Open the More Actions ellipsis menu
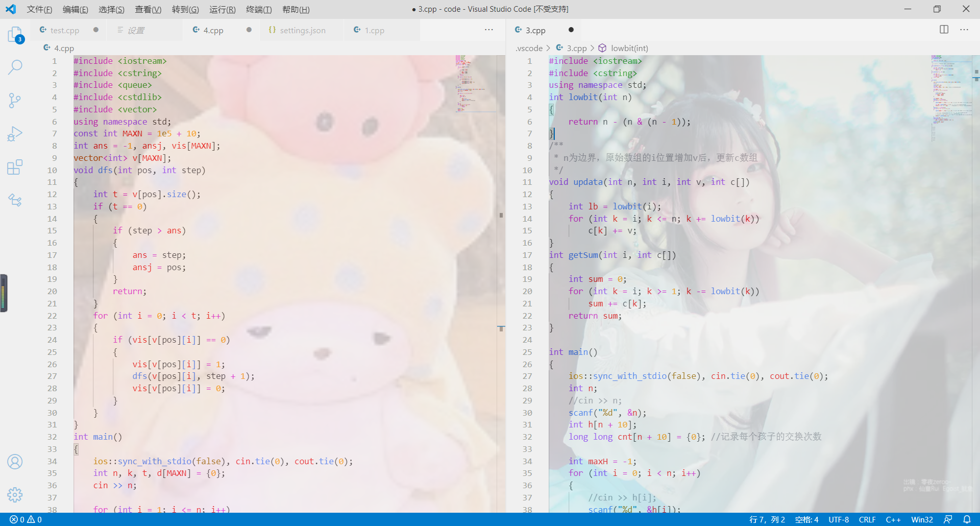 [x=964, y=30]
